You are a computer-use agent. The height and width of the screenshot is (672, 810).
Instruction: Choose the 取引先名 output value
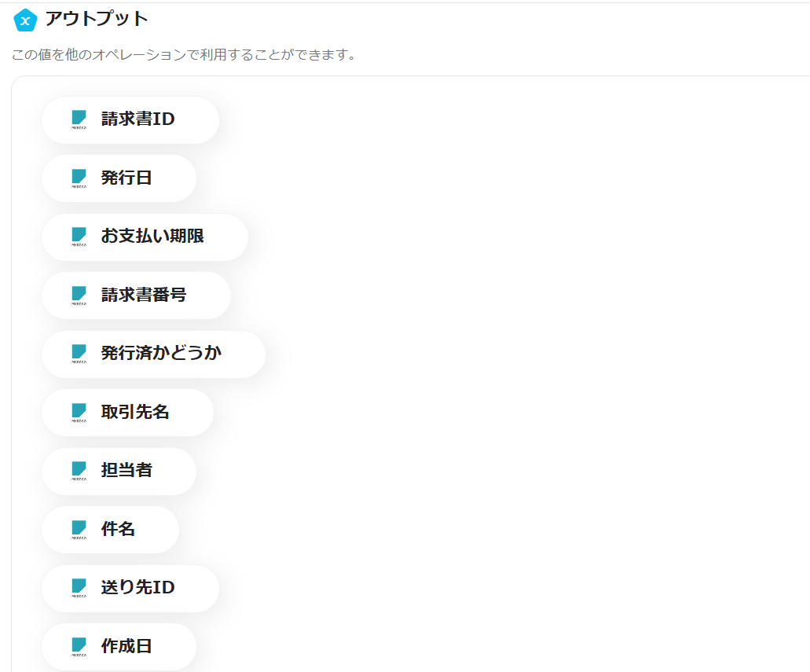click(x=135, y=413)
